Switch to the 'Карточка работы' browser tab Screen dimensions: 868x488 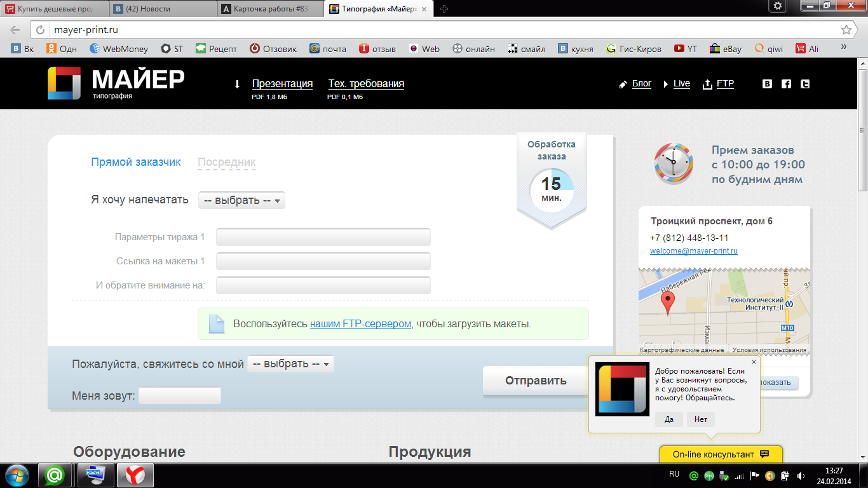[271, 9]
